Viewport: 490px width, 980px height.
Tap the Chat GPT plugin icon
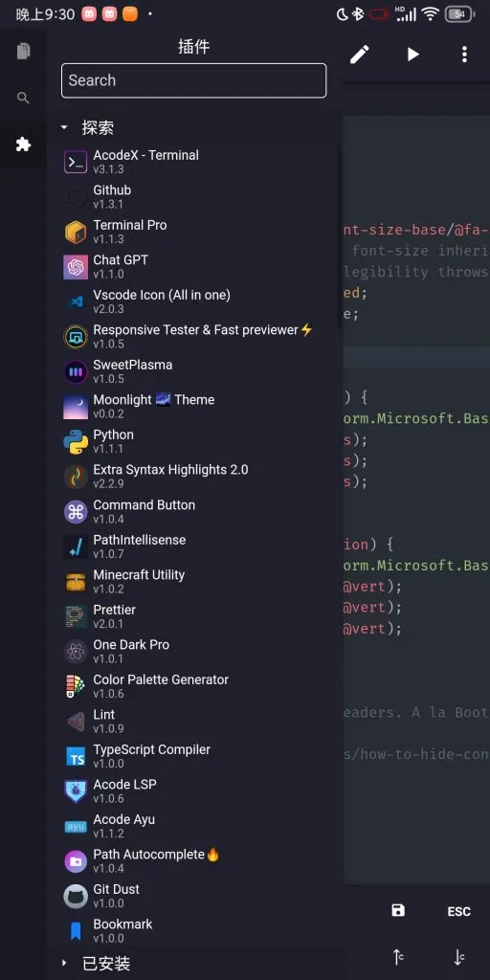[x=76, y=268]
